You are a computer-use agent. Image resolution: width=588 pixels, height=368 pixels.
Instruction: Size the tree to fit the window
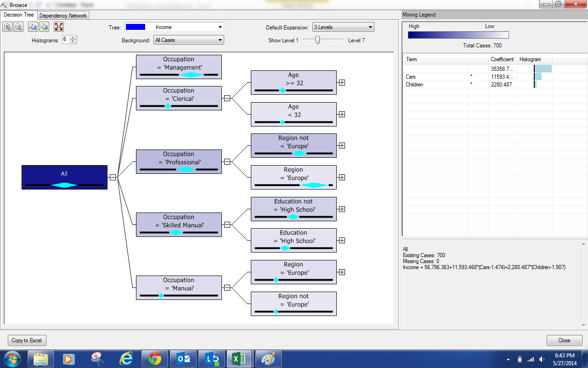click(59, 27)
